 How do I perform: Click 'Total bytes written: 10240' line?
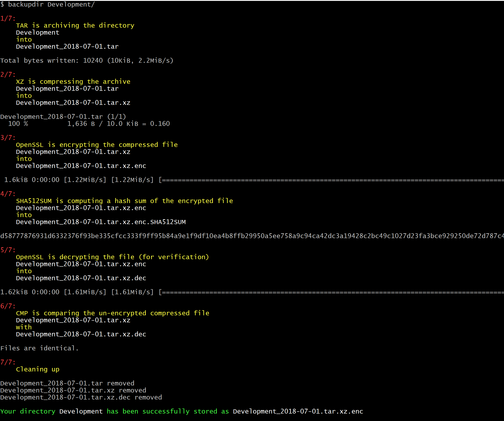click(x=87, y=61)
